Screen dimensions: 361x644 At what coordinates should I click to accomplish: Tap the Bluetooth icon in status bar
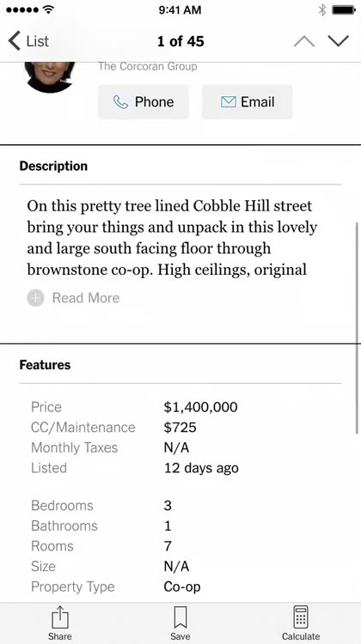[322, 10]
